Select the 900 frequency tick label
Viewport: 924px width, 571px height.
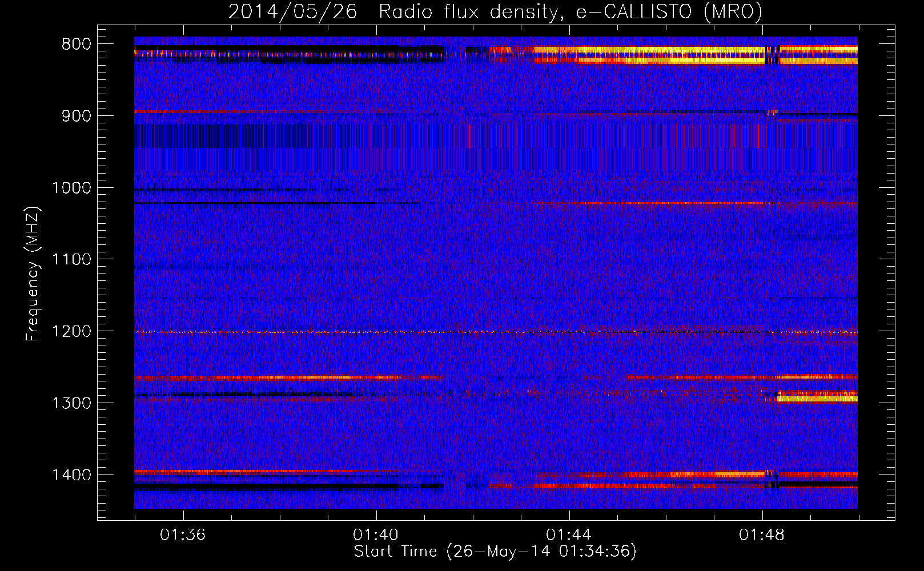[77, 116]
